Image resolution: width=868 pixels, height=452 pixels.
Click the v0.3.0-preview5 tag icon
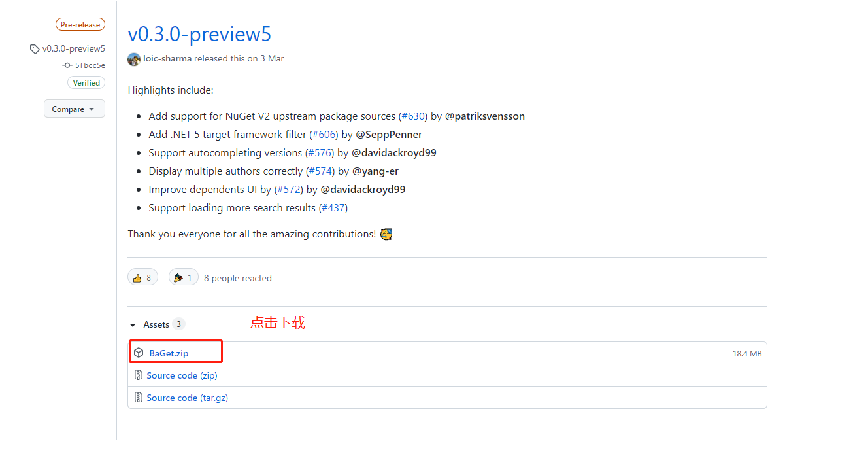[35, 49]
